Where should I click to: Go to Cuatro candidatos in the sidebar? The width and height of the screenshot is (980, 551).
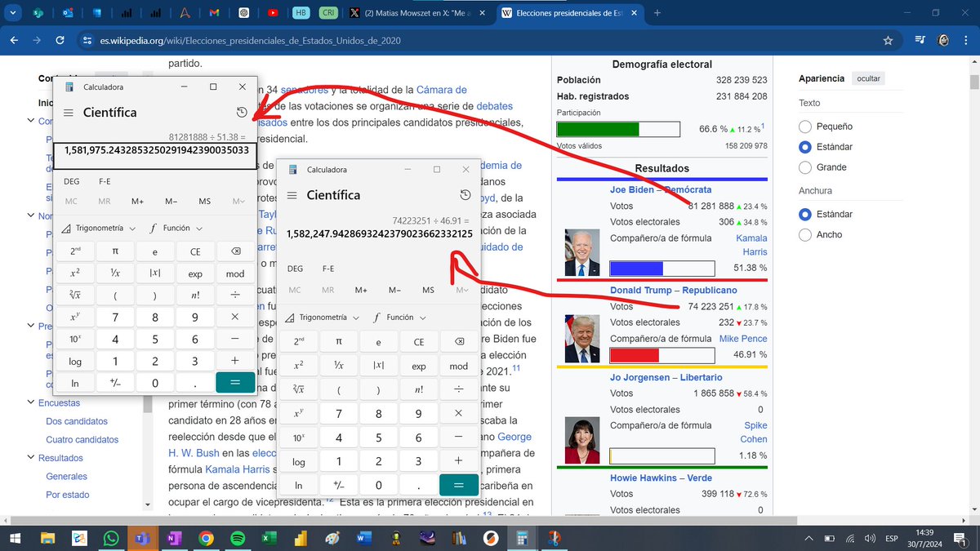click(x=82, y=440)
